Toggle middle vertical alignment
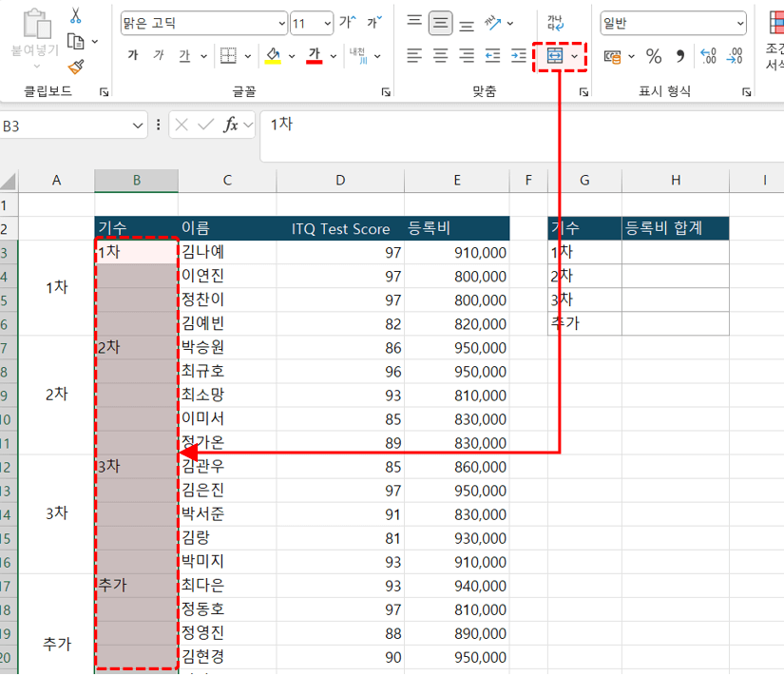 coord(440,23)
